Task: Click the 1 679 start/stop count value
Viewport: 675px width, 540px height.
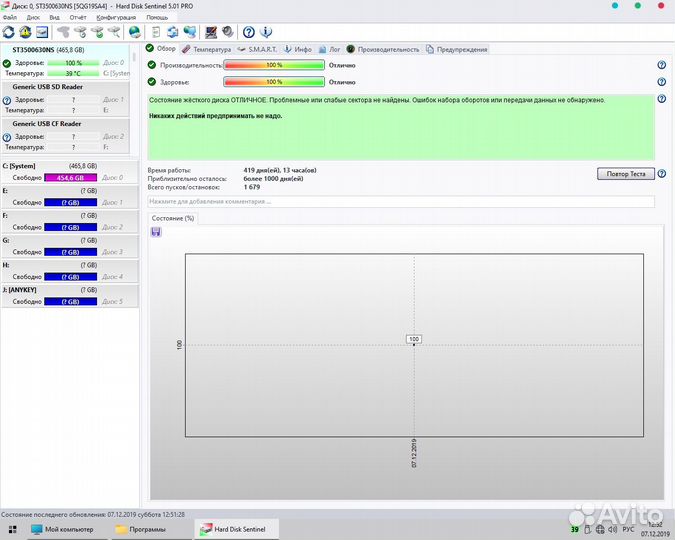Action: [252, 187]
